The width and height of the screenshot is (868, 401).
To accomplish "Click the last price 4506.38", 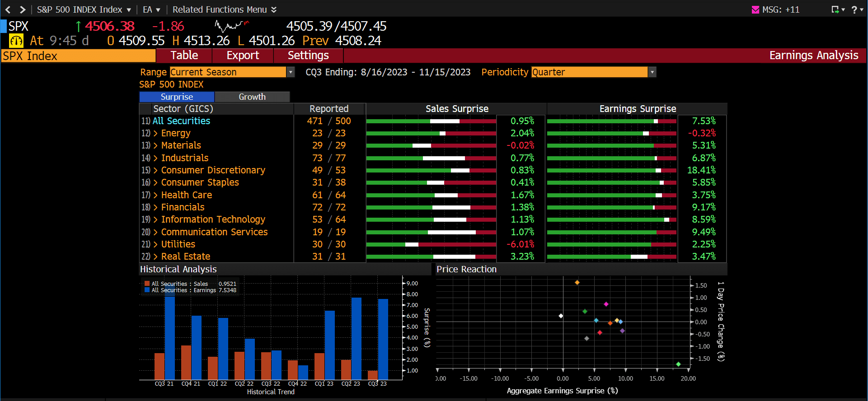I will click(x=110, y=26).
